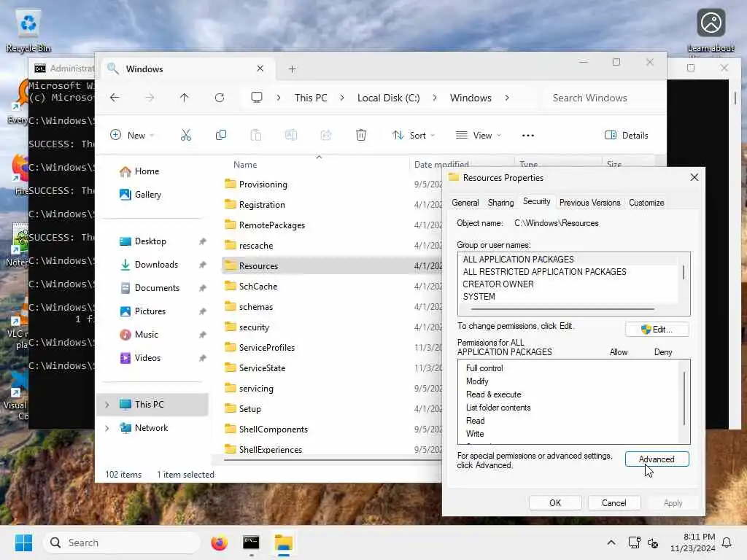Viewport: 747px width, 560px height.
Task: Switch to the Sharing tab
Action: 500,203
